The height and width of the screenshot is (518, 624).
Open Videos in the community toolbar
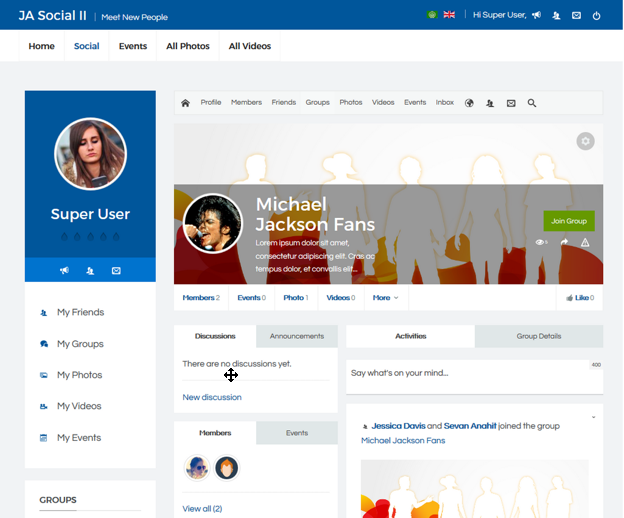[x=383, y=102]
